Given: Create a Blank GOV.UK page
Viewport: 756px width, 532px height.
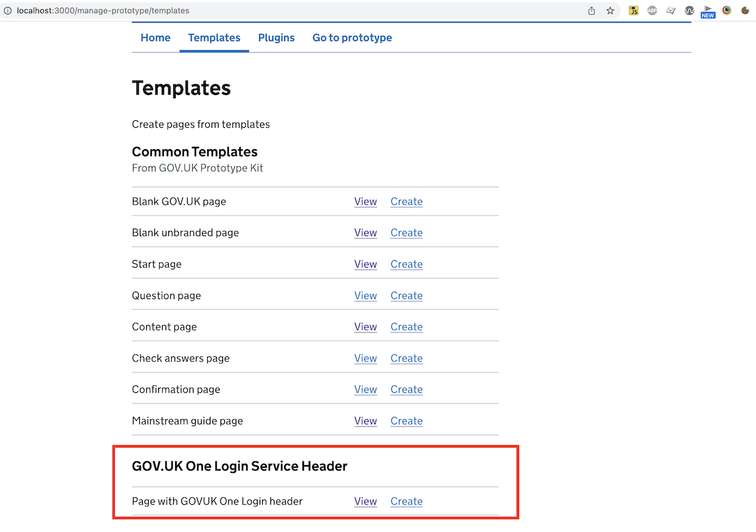Looking at the screenshot, I should tap(406, 201).
